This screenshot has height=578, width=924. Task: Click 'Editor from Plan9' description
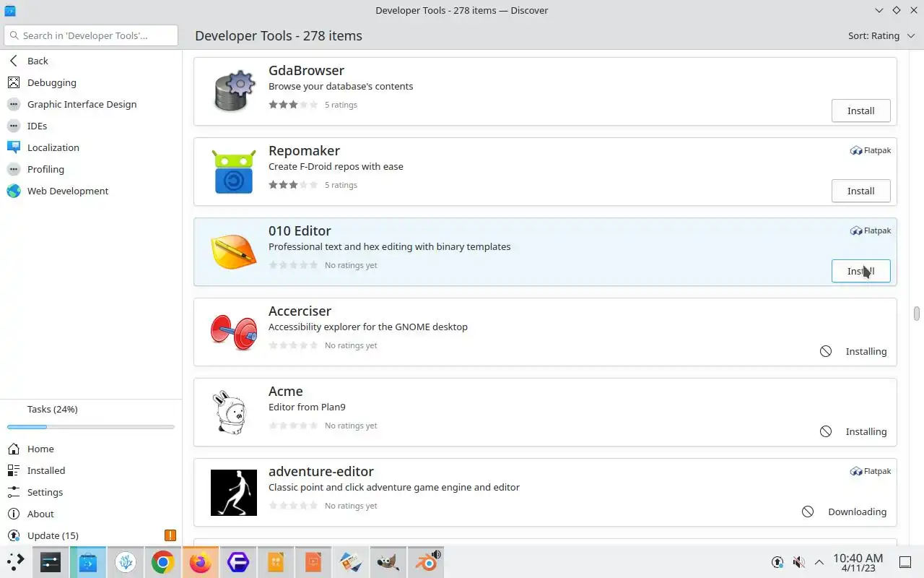(307, 407)
